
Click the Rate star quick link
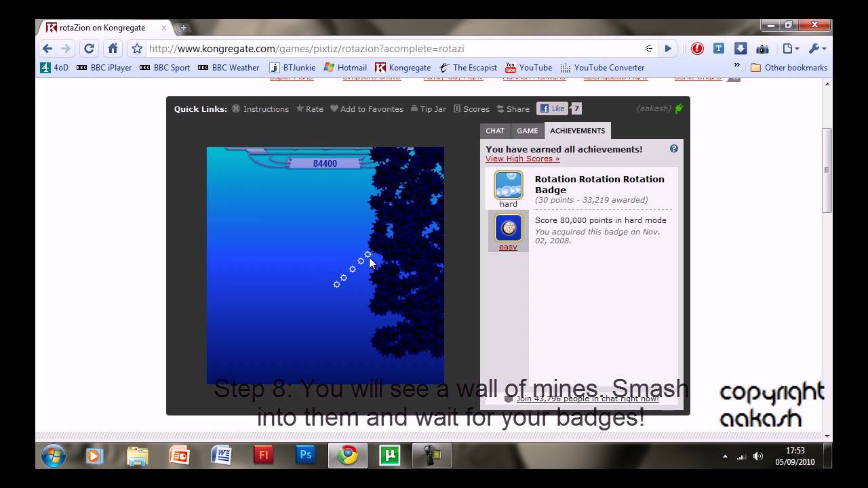coord(309,109)
